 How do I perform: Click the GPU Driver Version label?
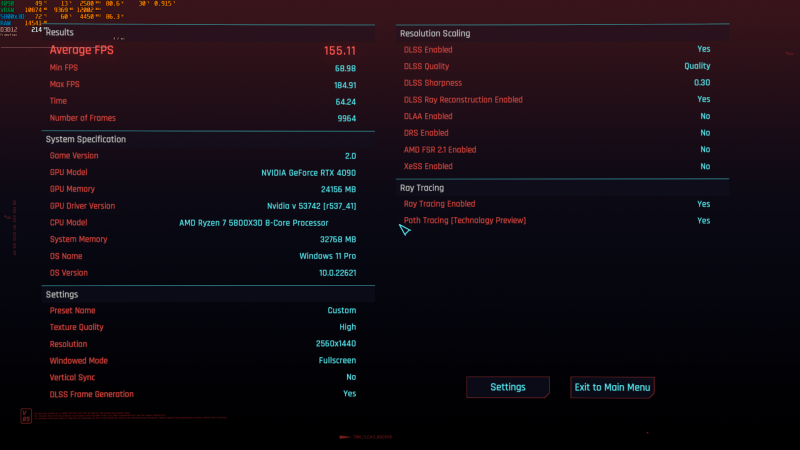tap(82, 206)
